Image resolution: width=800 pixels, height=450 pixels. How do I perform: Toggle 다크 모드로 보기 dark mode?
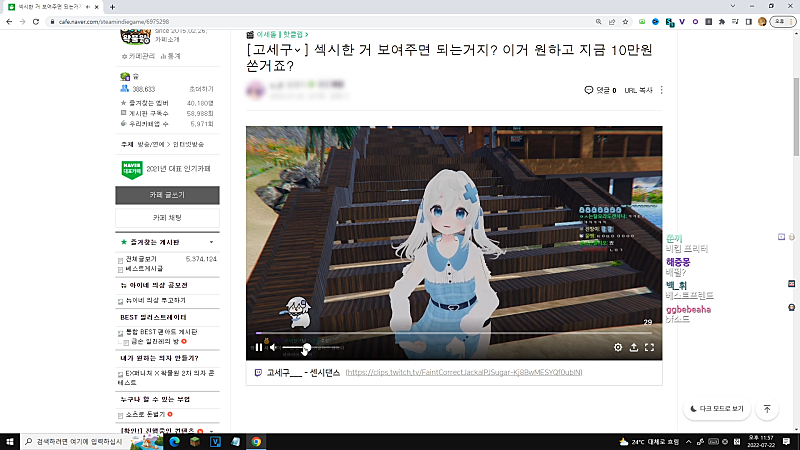coord(717,409)
